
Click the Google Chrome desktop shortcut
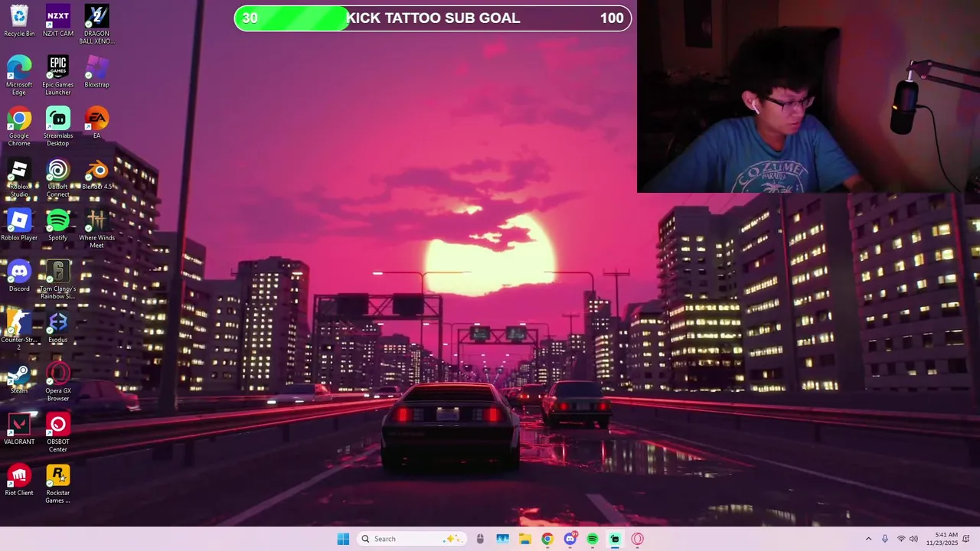19,126
